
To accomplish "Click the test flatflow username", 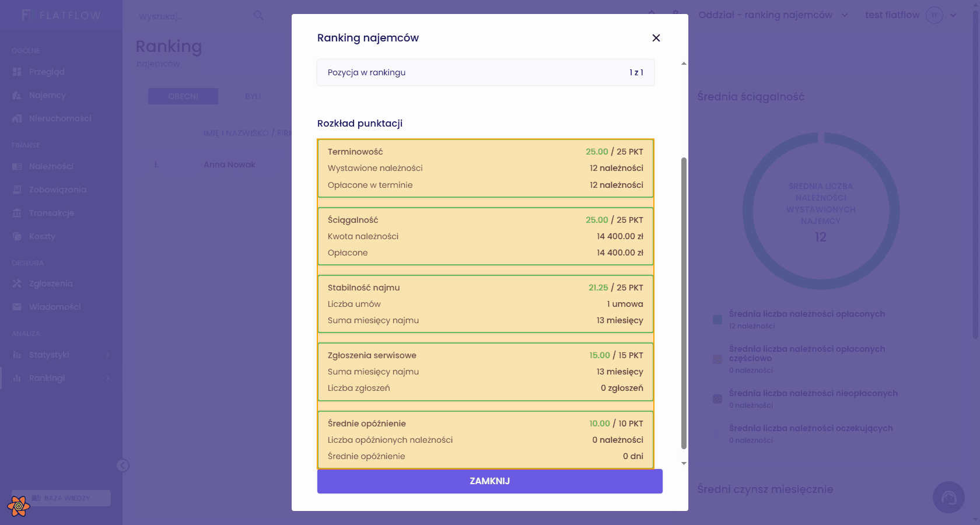I will [x=892, y=15].
